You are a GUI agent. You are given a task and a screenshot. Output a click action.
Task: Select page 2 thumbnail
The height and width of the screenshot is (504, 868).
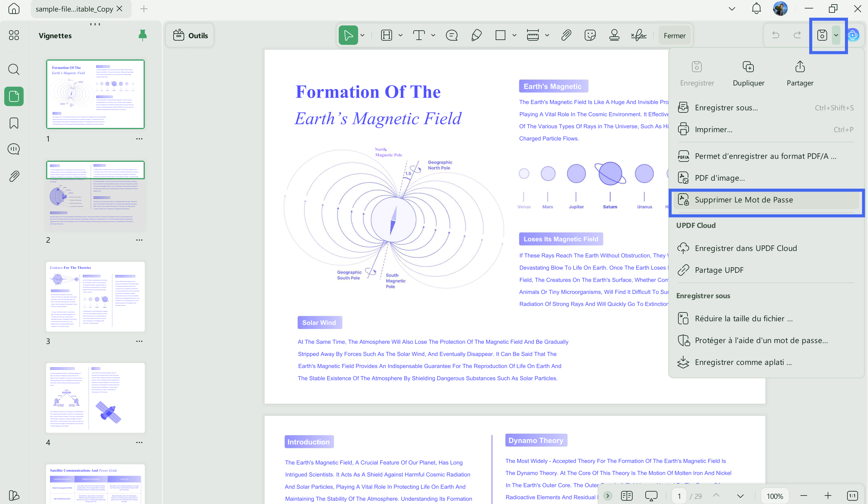click(x=95, y=195)
